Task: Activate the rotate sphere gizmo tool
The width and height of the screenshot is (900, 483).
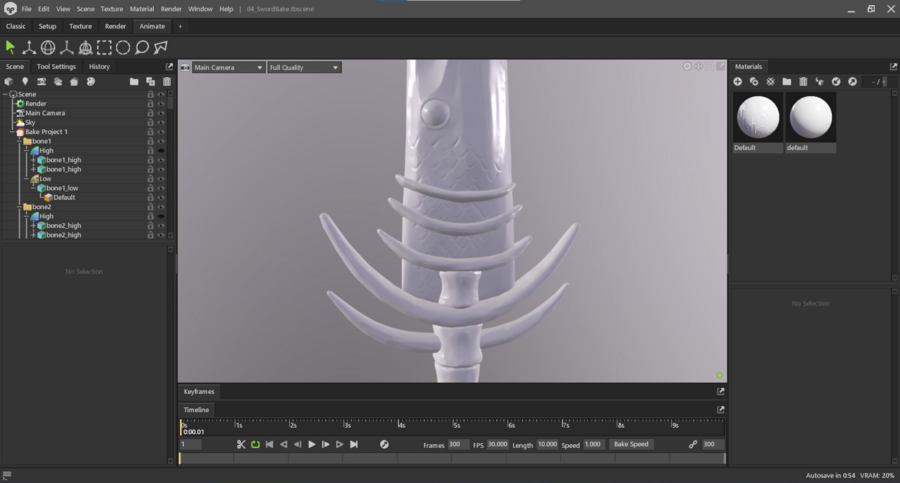Action: (48, 48)
